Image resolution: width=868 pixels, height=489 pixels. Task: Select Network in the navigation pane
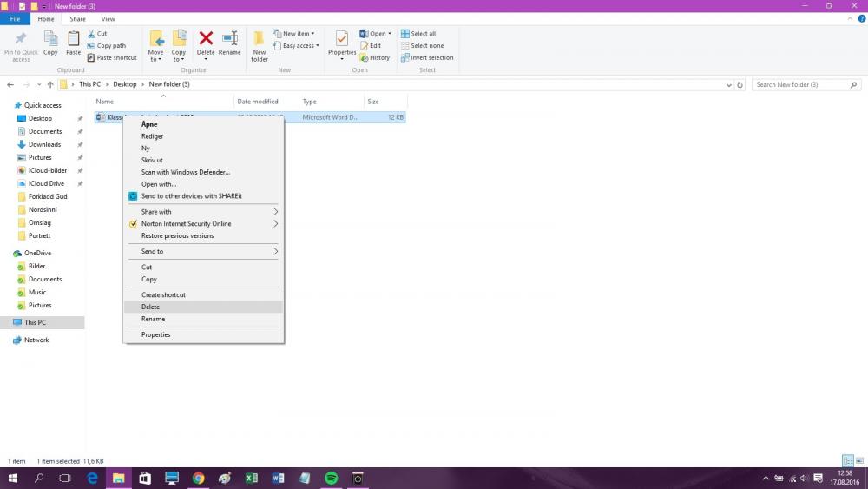(36, 340)
